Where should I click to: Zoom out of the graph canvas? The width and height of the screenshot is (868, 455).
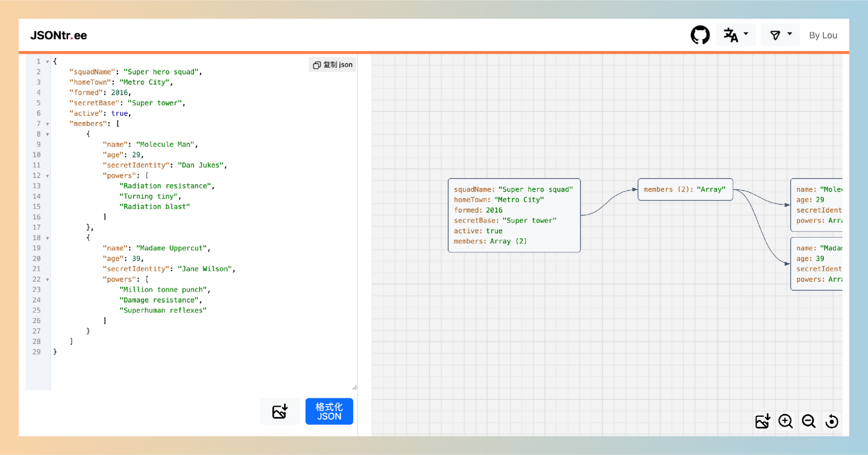pyautogui.click(x=808, y=421)
